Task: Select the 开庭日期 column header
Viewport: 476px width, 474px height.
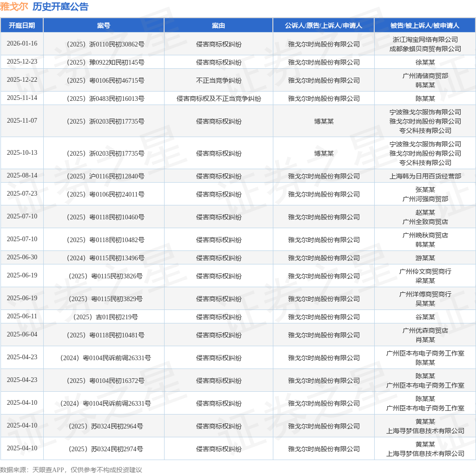Action: pyautogui.click(x=22, y=26)
